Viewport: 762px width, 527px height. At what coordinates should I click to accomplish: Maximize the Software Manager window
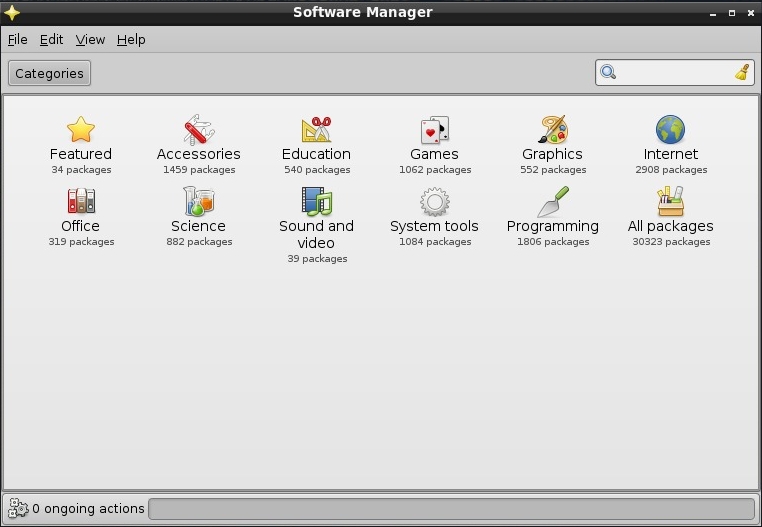(732, 13)
